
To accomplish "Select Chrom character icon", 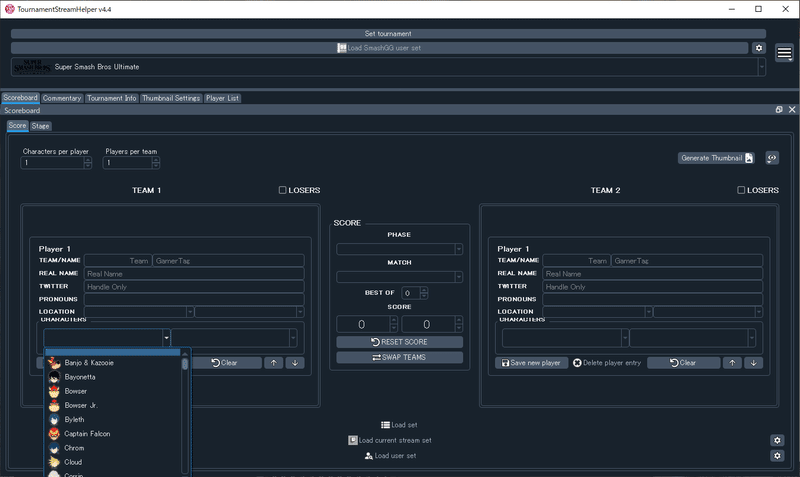I will tap(54, 448).
